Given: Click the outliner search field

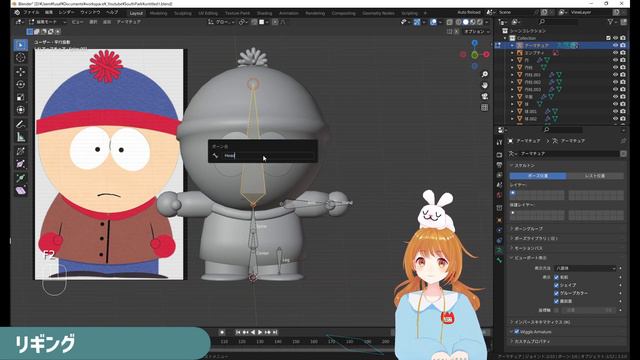Looking at the screenshot, I should [557, 22].
